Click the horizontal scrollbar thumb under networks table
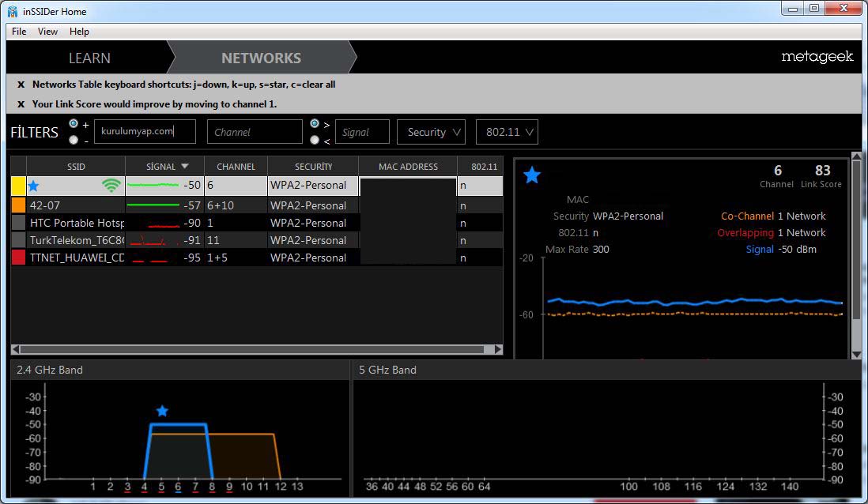 [x=252, y=349]
